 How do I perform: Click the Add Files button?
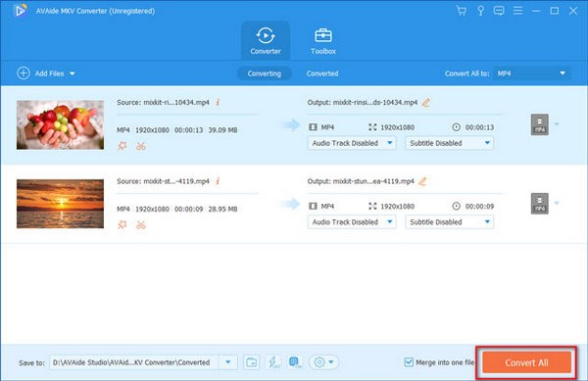tap(46, 73)
